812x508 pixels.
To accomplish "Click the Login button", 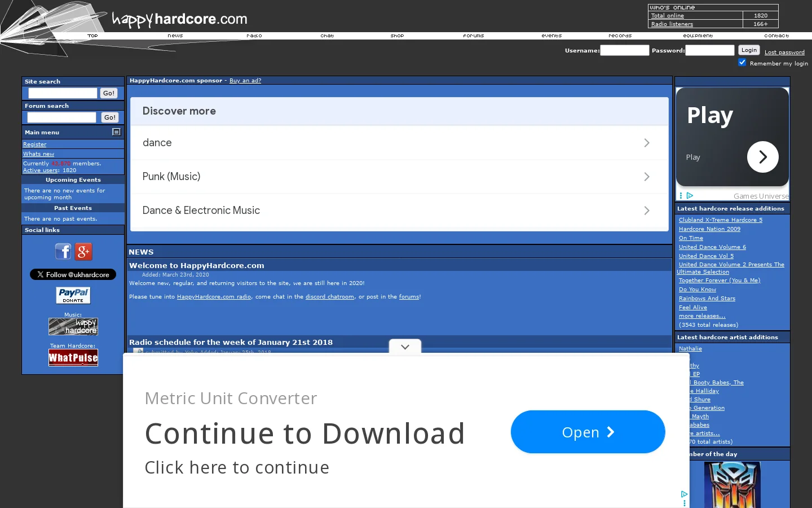I will pyautogui.click(x=749, y=50).
